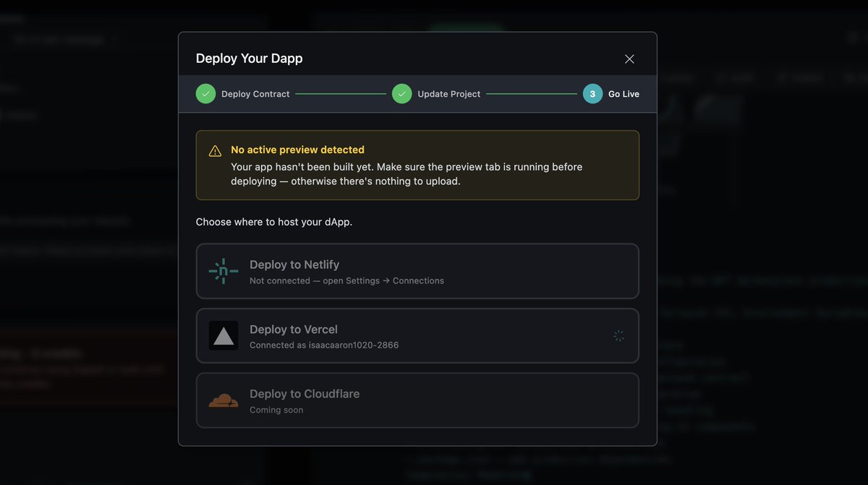Click the 'Deploy Your Dapp' title
Screen dimensions: 868x485
point(250,59)
